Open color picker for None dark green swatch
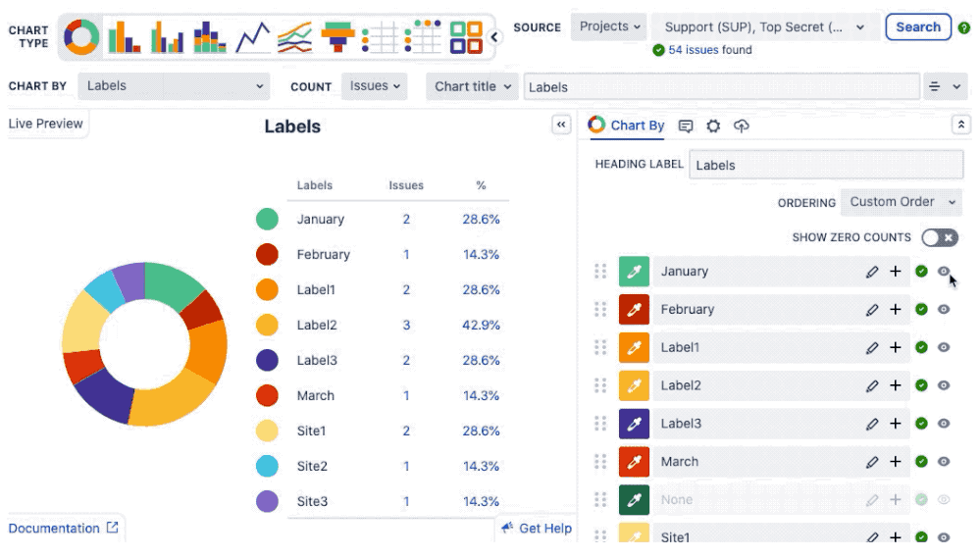 click(634, 500)
